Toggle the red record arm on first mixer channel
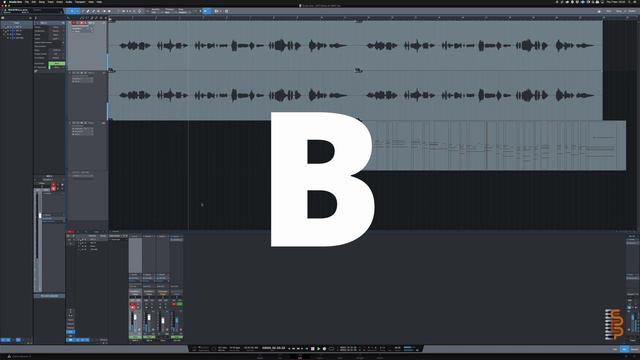 tap(133, 307)
